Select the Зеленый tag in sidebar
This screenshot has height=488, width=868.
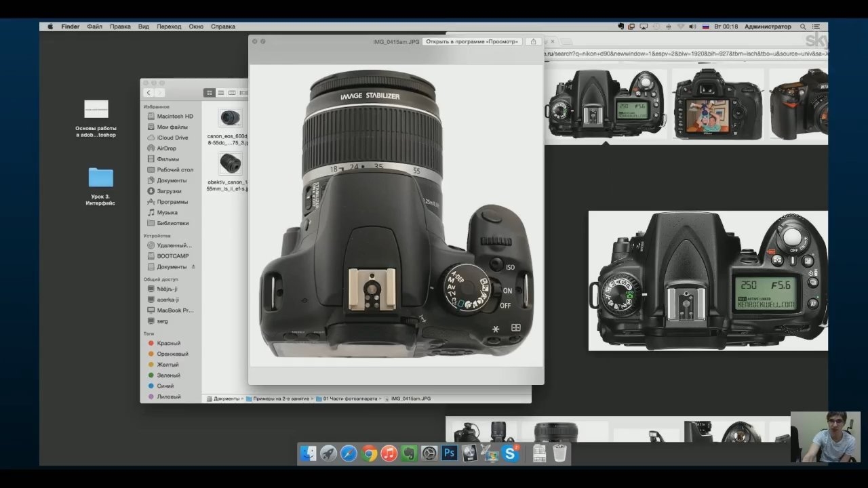tap(165, 375)
